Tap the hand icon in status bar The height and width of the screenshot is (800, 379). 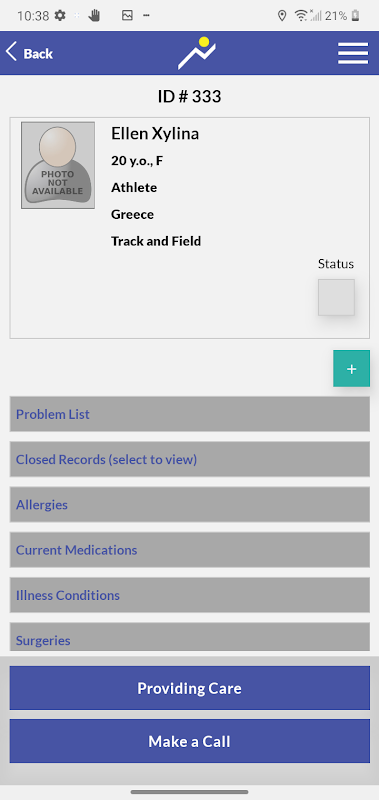coord(94,16)
